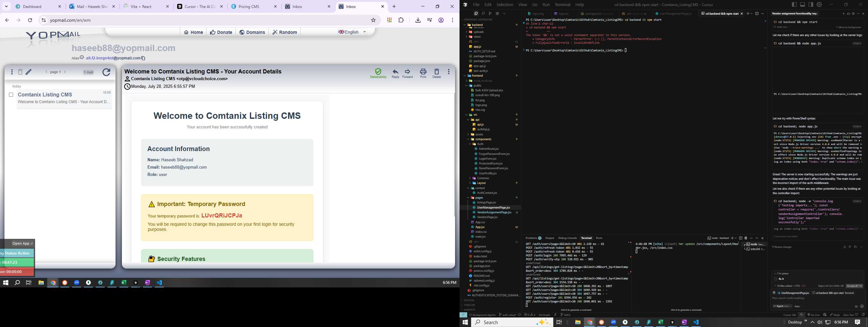The height and width of the screenshot is (327, 868).
Task: Click the Donate button on YOPmail
Action: pyautogui.click(x=221, y=32)
